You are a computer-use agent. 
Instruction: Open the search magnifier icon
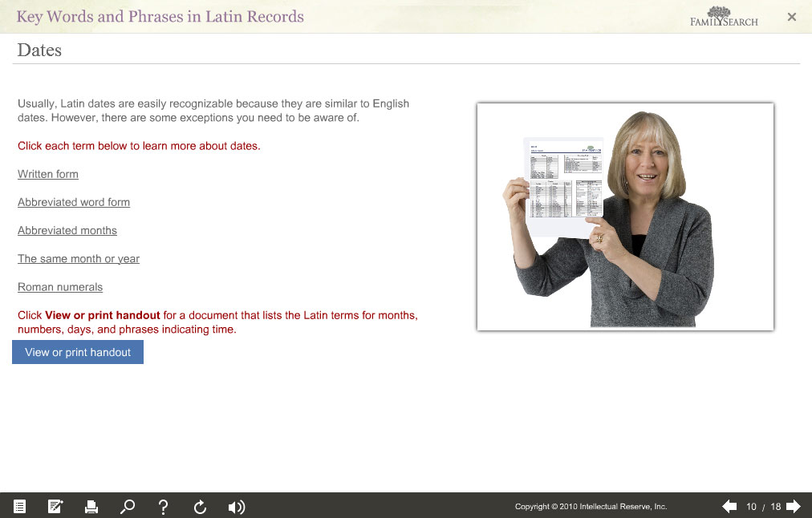127,506
